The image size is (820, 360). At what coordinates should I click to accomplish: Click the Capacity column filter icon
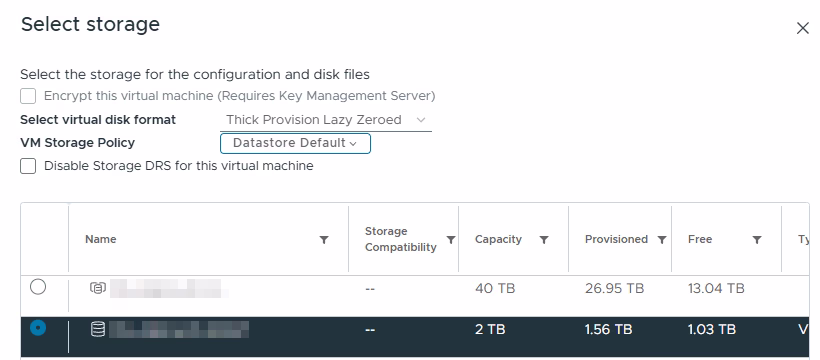click(x=544, y=240)
